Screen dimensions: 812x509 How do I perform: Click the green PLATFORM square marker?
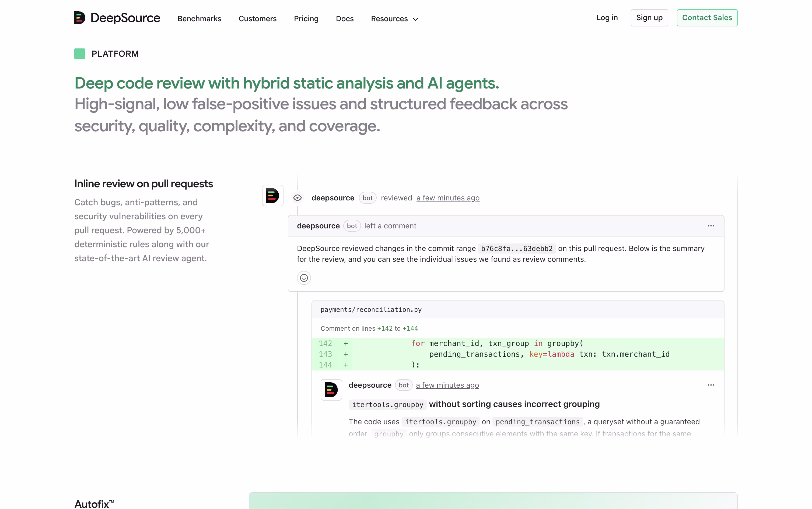click(79, 54)
